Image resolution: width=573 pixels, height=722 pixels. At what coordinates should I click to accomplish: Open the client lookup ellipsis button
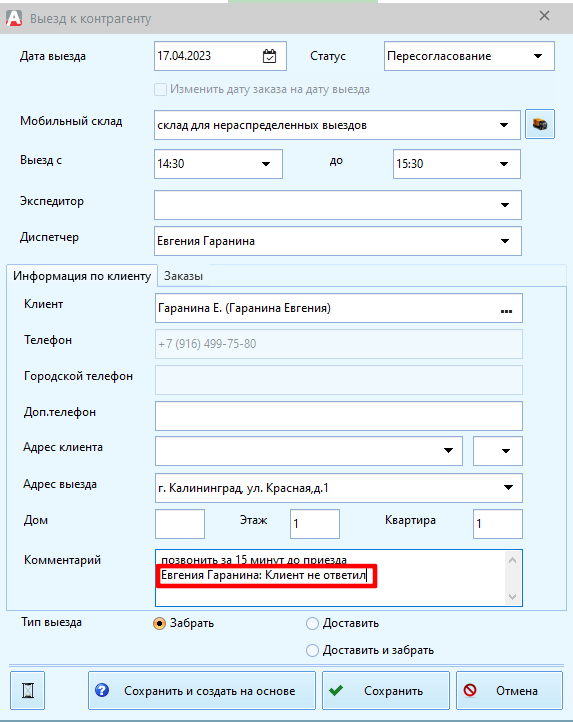(x=506, y=311)
